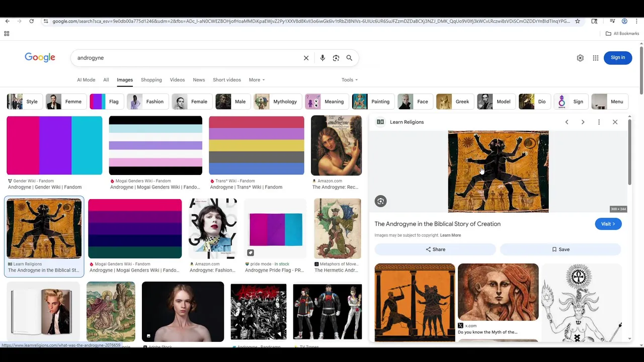
Task: Open The Hermetic Androgyne illustration
Action: point(338,229)
